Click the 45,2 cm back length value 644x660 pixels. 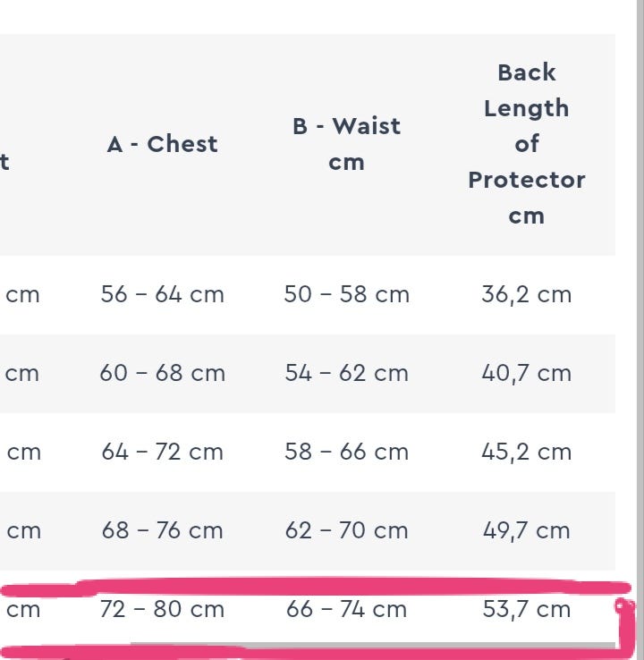526,452
